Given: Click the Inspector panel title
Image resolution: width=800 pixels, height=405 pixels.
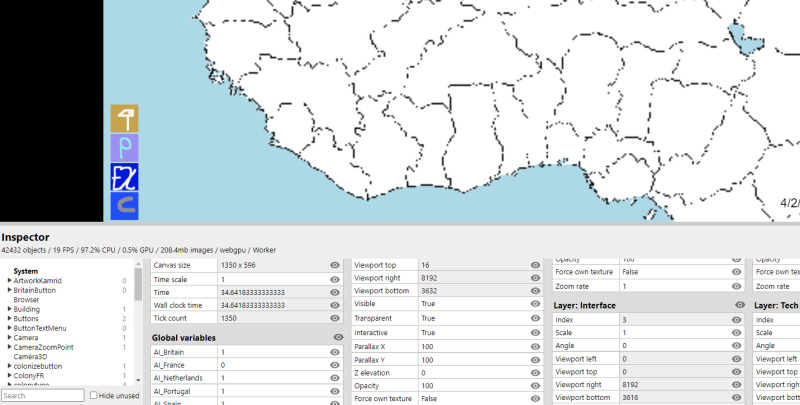Looking at the screenshot, I should click(26, 237).
